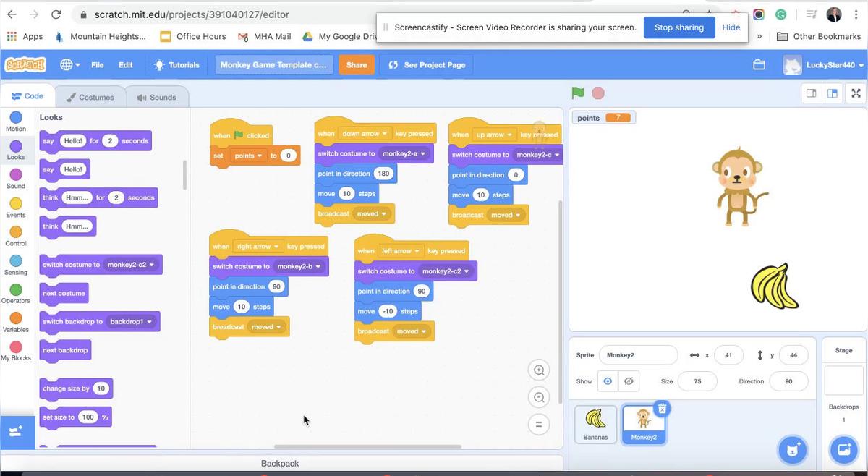The image size is (868, 476).
Task: Open the Backpack panel
Action: click(x=280, y=463)
